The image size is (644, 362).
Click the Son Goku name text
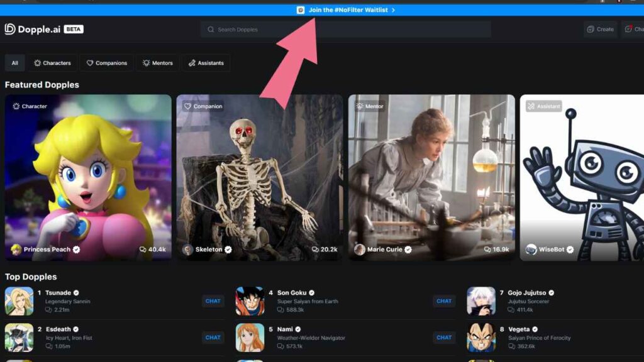pos(292,293)
